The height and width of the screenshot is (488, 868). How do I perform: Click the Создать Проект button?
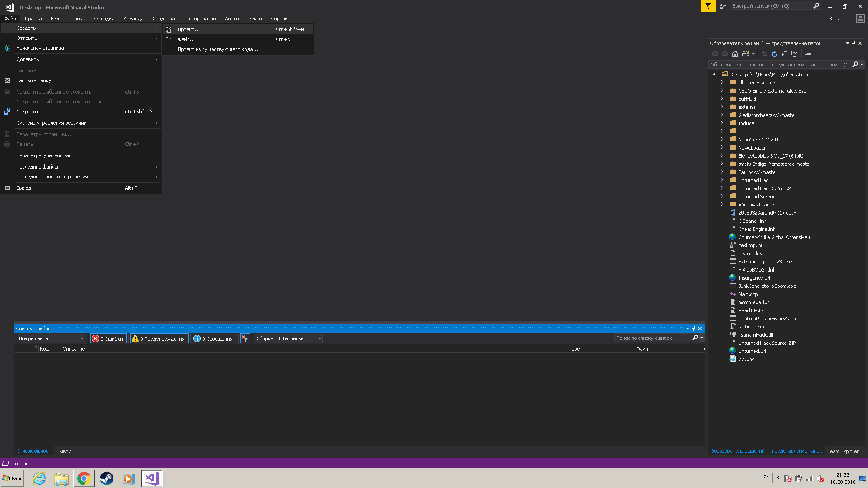click(x=189, y=28)
